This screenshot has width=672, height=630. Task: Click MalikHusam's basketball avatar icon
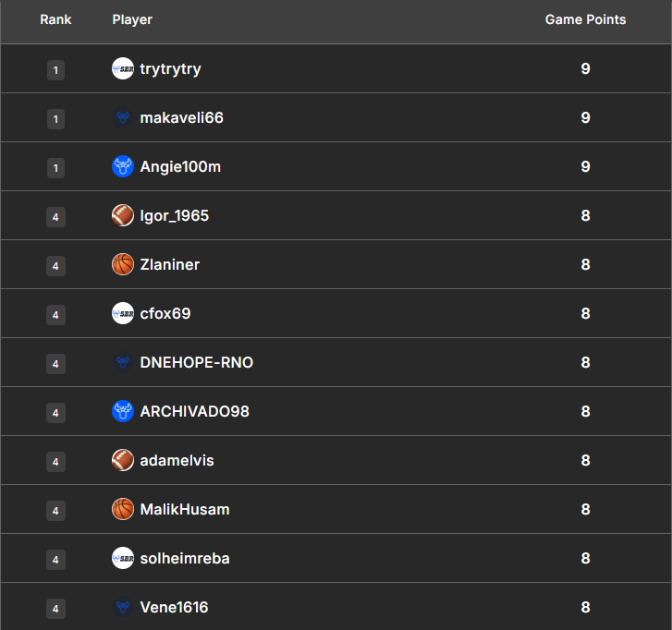coord(123,510)
